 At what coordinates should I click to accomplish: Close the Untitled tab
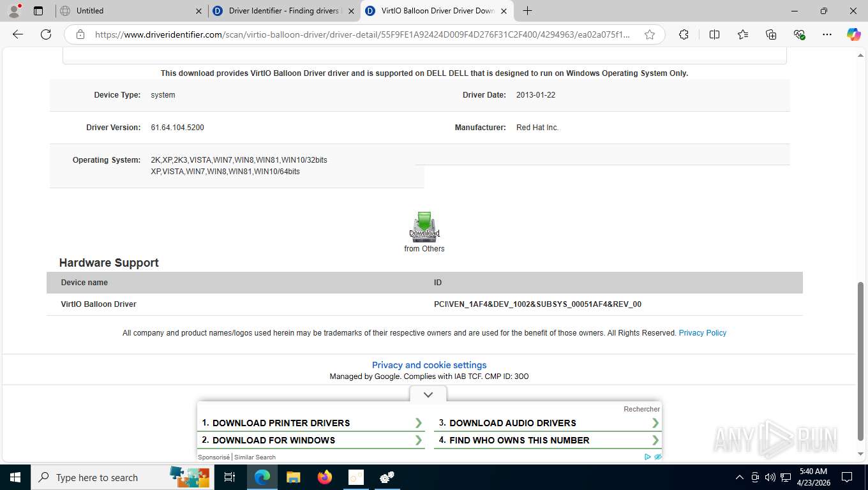click(x=198, y=11)
